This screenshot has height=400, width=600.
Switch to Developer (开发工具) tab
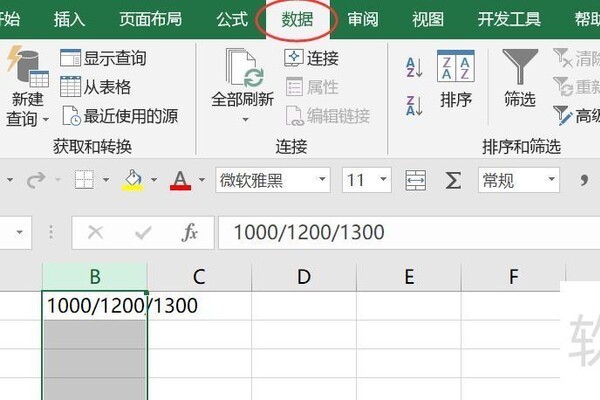[x=509, y=19]
